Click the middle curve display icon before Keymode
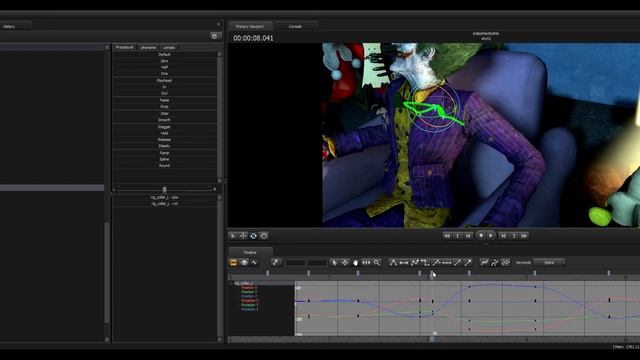 coord(495,263)
